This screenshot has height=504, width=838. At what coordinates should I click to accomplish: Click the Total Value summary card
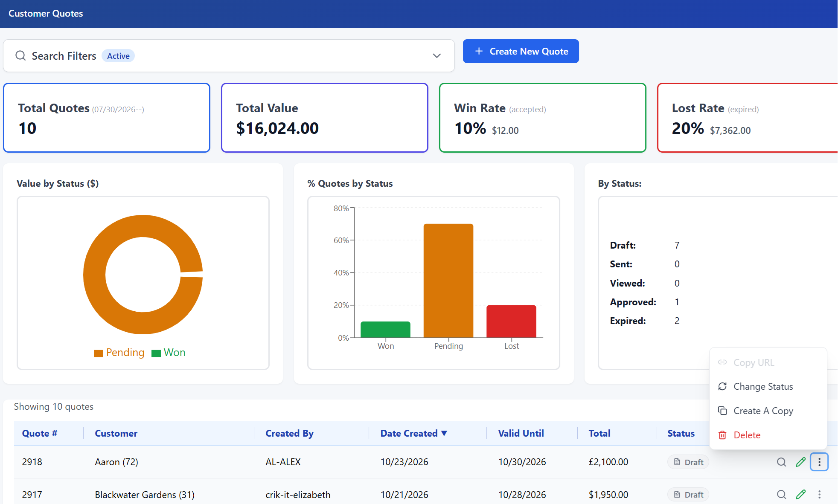pos(325,118)
